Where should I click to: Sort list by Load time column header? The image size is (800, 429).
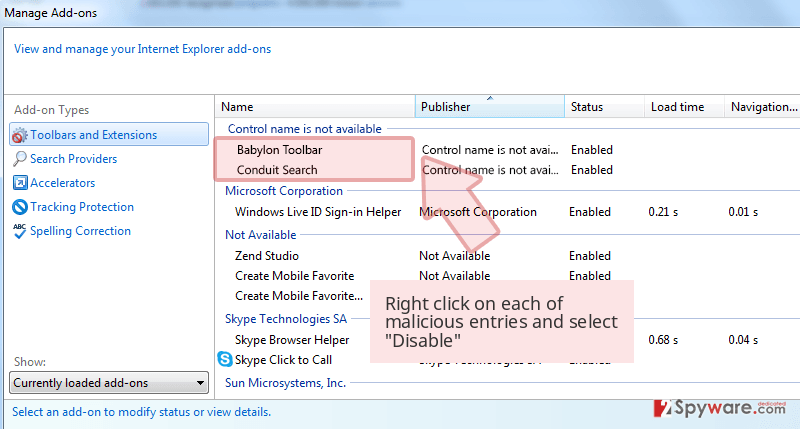click(684, 107)
